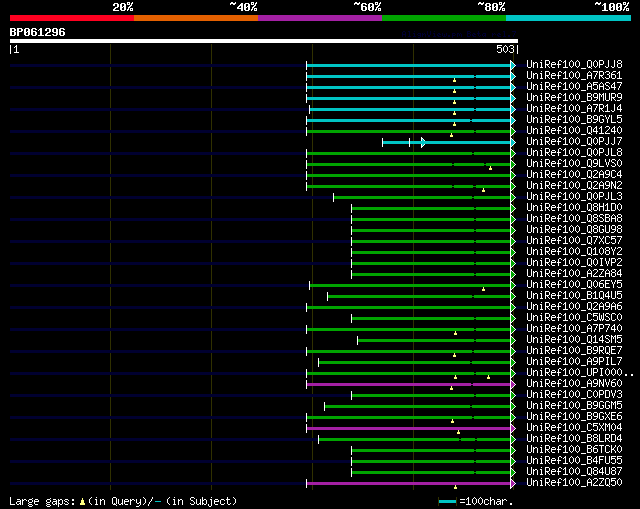Click the yellow gap marker under UniRef100_Q9LVS0 bar
Image resolution: width=640 pixels, height=509 pixels.
pyautogui.click(x=490, y=168)
